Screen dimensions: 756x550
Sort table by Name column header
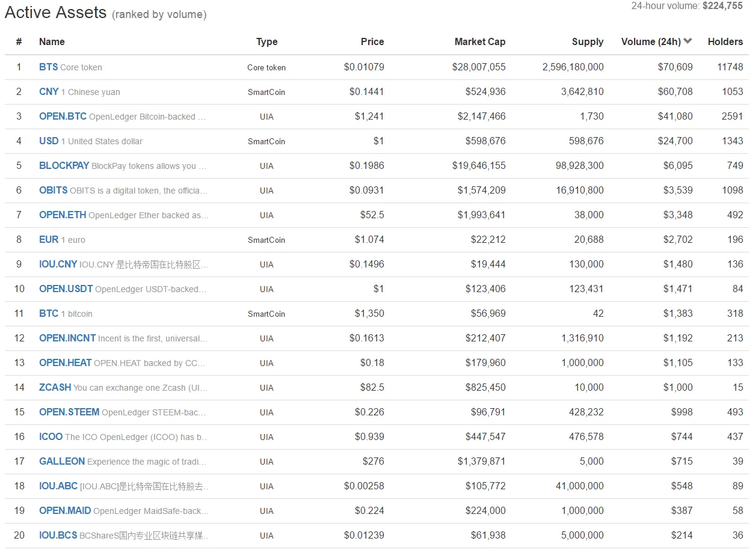[x=52, y=42]
